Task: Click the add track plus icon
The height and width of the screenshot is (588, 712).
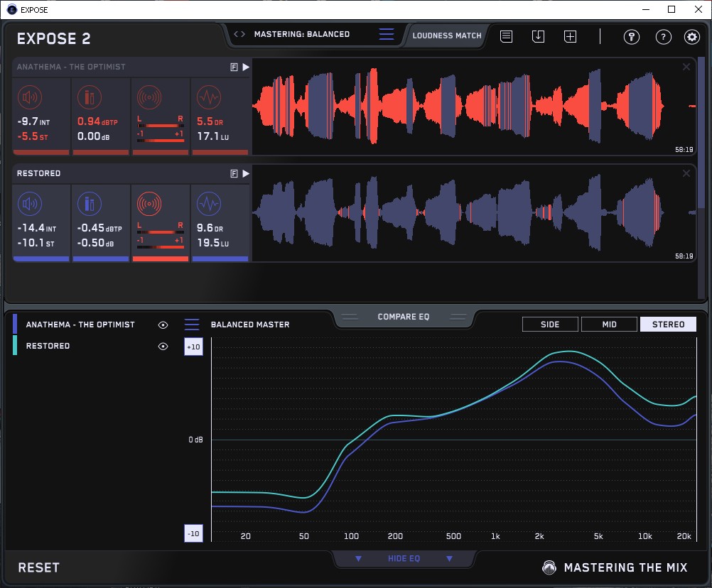Action: 570,36
